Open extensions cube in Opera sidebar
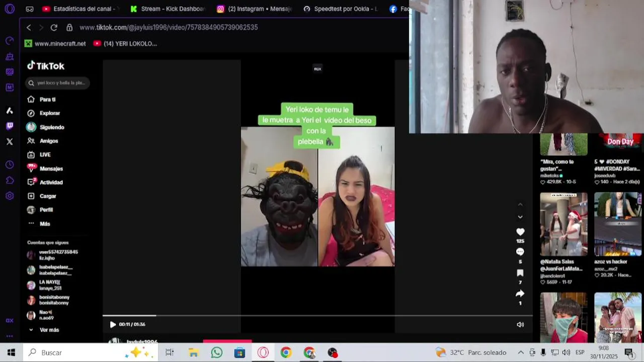This screenshot has height=362, width=644. point(10,180)
